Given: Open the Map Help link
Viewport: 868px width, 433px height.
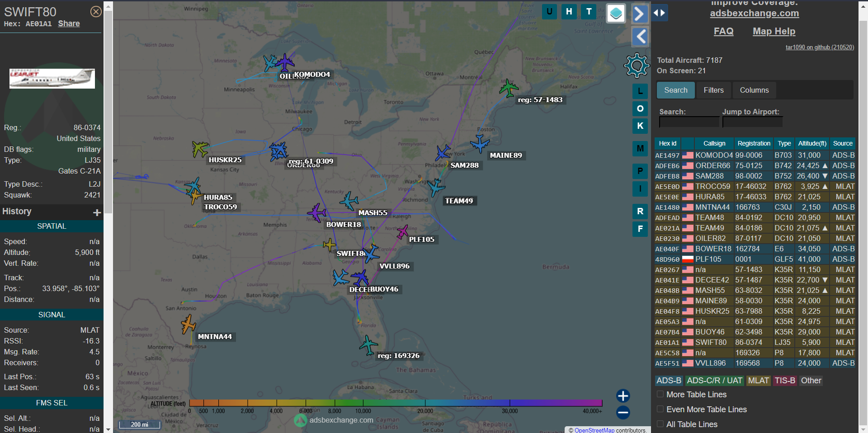Looking at the screenshot, I should (x=774, y=31).
